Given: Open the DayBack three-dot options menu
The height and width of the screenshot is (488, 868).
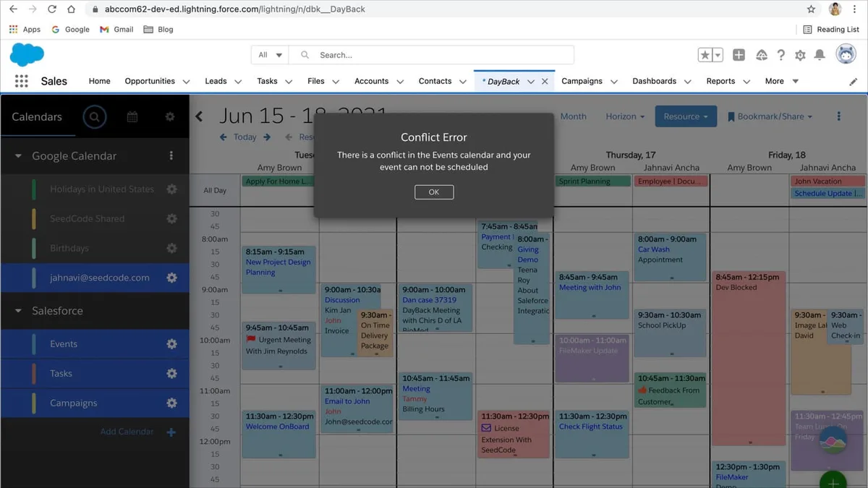Looking at the screenshot, I should (x=838, y=116).
